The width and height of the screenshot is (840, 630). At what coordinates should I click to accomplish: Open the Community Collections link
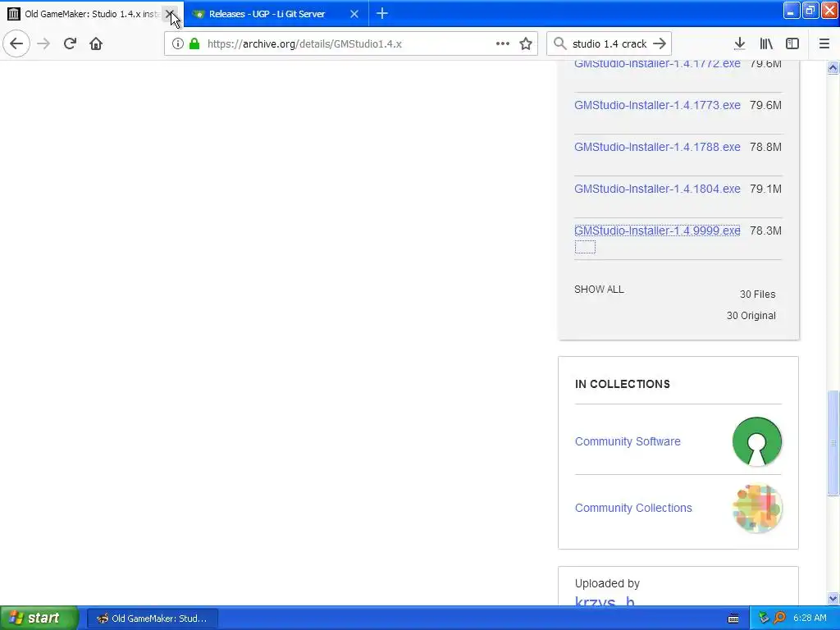(633, 508)
